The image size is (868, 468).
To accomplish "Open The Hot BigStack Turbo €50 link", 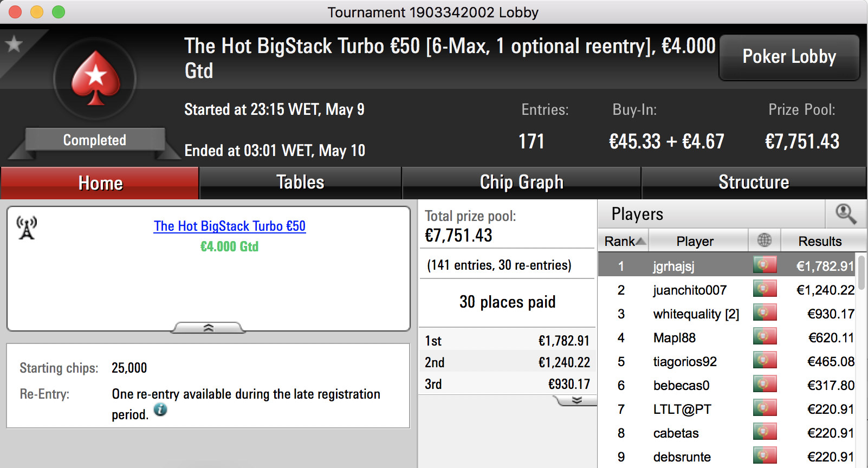I will (x=230, y=226).
